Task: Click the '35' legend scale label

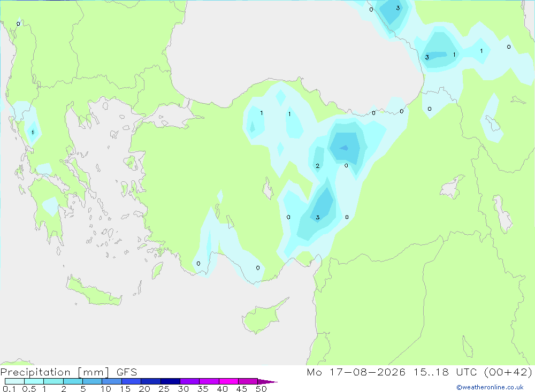Action: point(203,389)
